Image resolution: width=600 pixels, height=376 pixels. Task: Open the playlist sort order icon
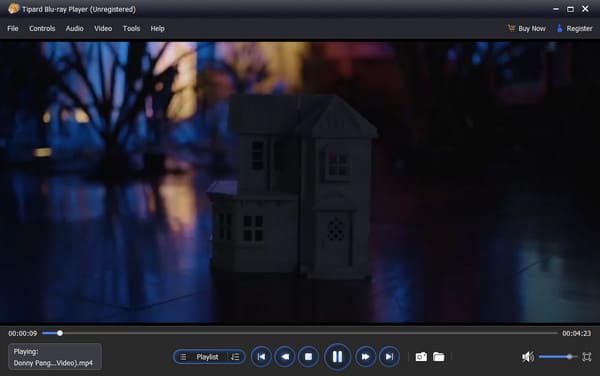pos(235,357)
